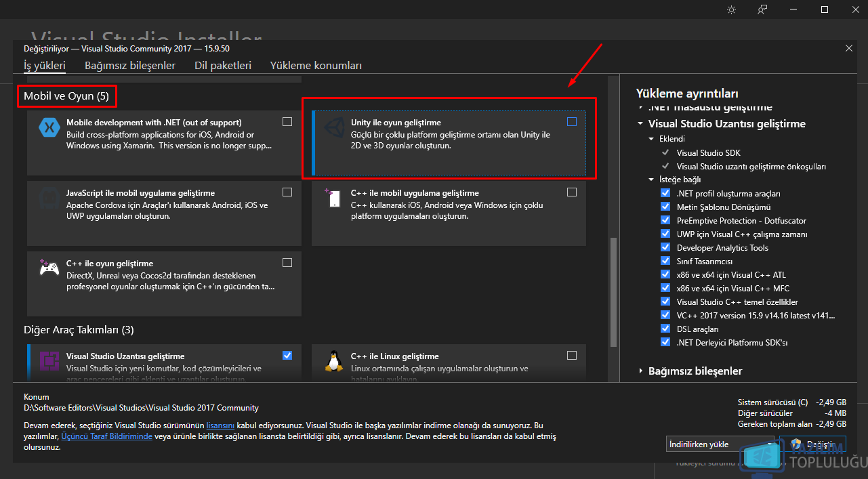Enable Unity ile oyun geliştirme checkbox
Screen dimensions: 868x479
click(572, 122)
